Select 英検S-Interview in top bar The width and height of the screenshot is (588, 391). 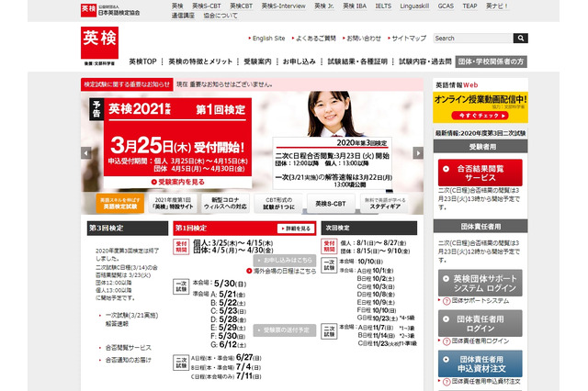(x=284, y=6)
